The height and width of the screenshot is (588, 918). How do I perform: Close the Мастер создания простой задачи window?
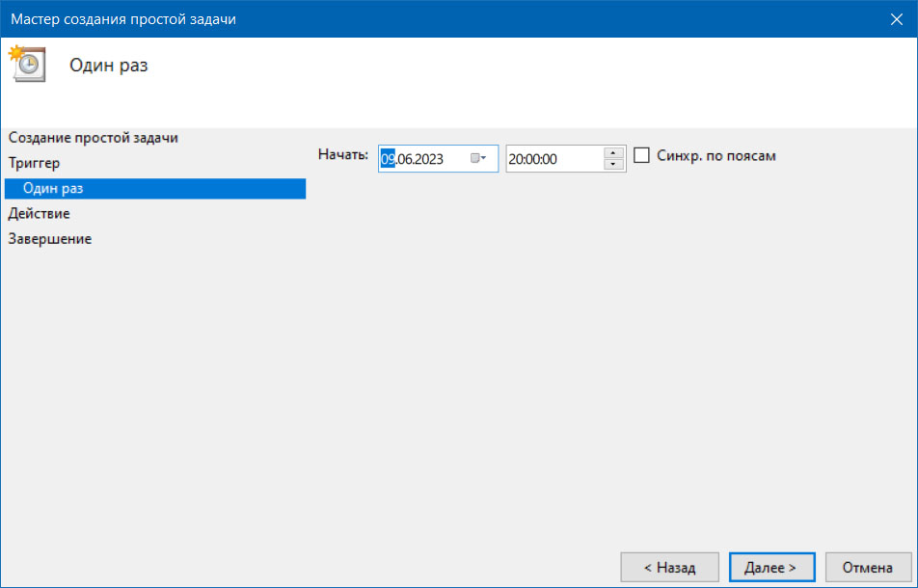click(x=897, y=19)
